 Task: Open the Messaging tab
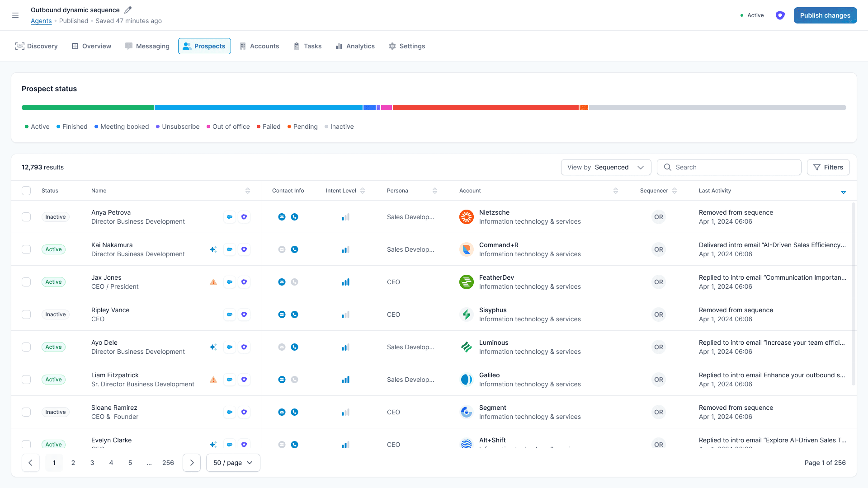tap(147, 46)
